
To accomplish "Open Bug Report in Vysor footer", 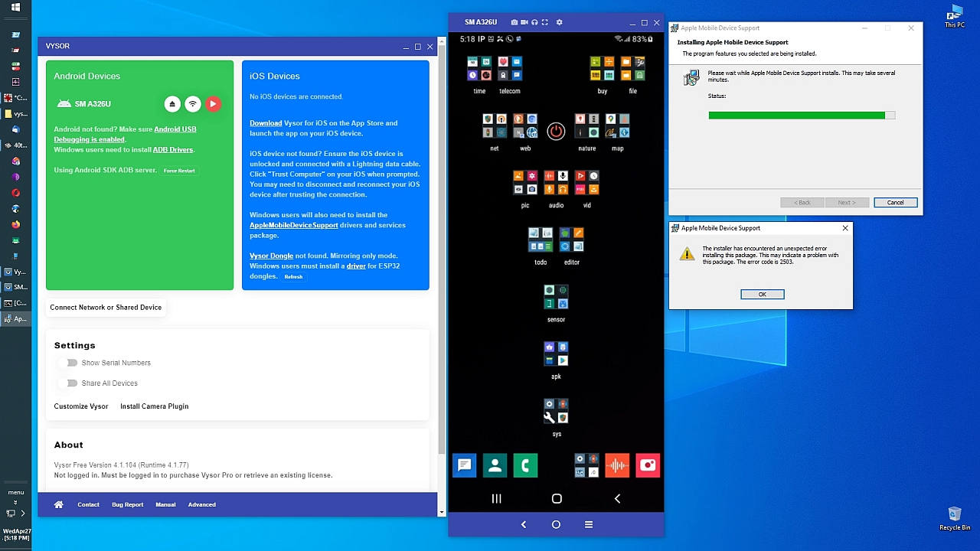I will click(x=127, y=504).
